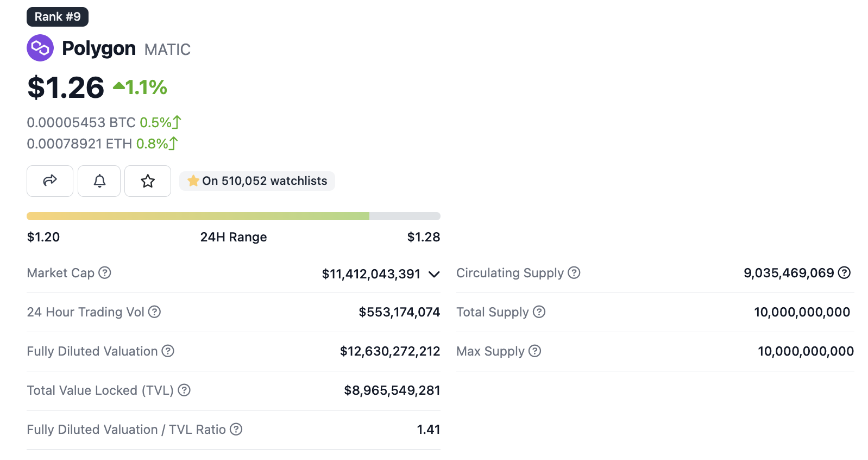Show Total Supply help tooltip icon
868x460 pixels.
(x=539, y=312)
